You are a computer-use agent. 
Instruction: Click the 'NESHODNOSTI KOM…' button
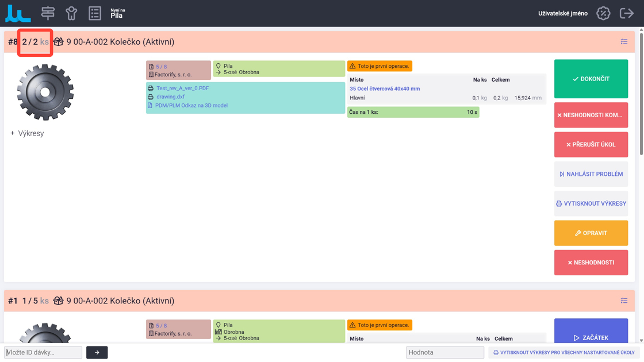(x=591, y=115)
